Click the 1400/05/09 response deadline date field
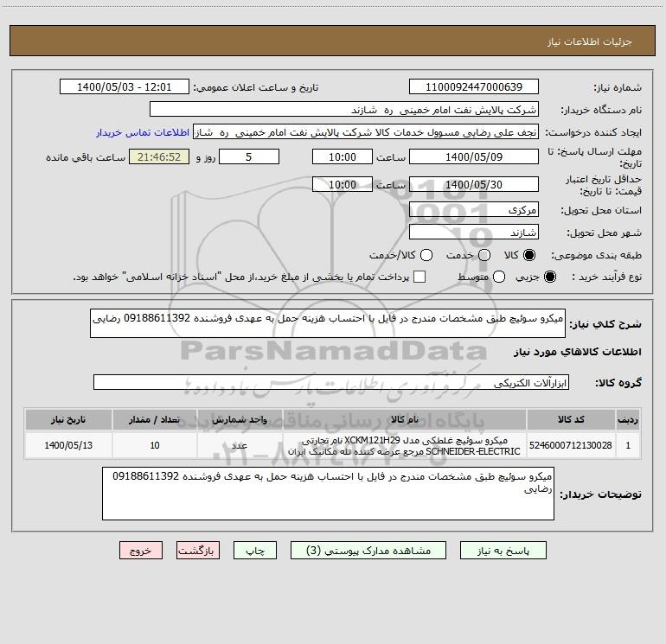666x644 pixels. tap(474, 157)
